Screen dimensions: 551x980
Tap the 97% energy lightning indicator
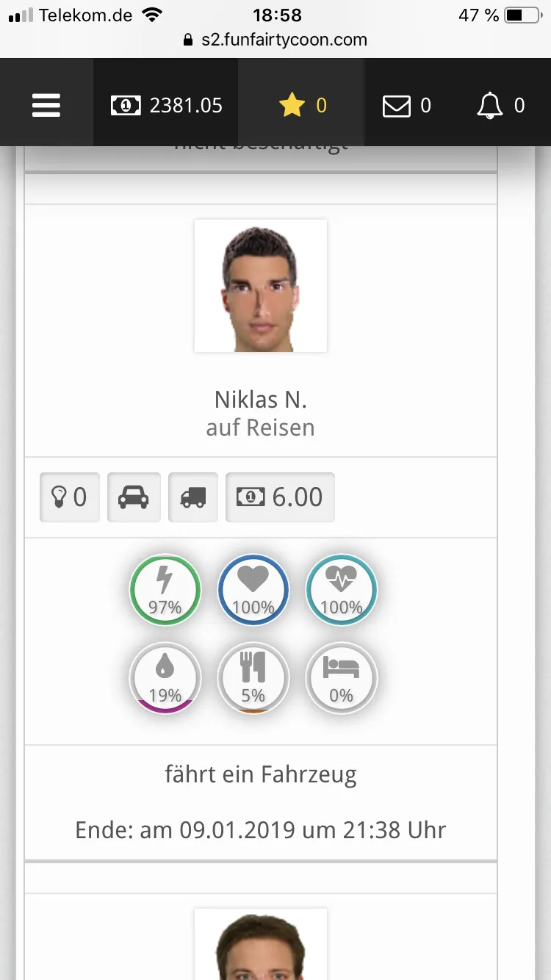(165, 590)
